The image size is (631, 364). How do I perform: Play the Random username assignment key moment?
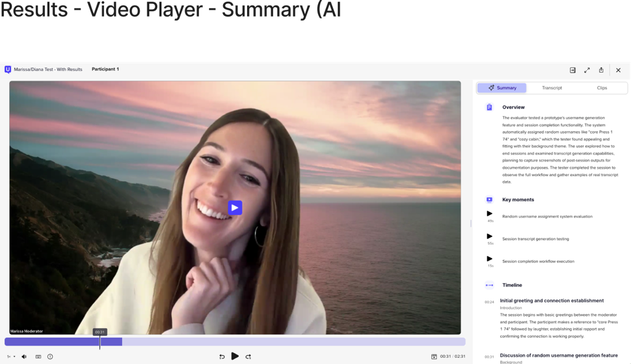(490, 214)
